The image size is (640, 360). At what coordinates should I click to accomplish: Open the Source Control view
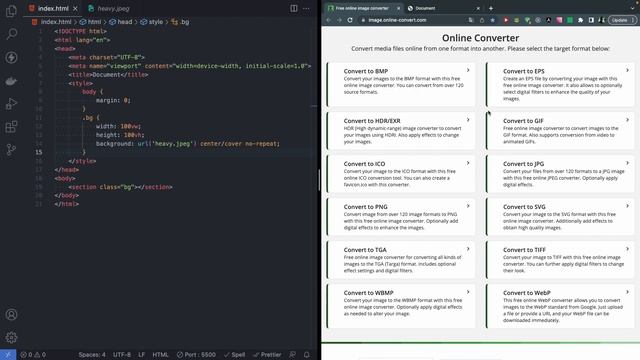[11, 150]
